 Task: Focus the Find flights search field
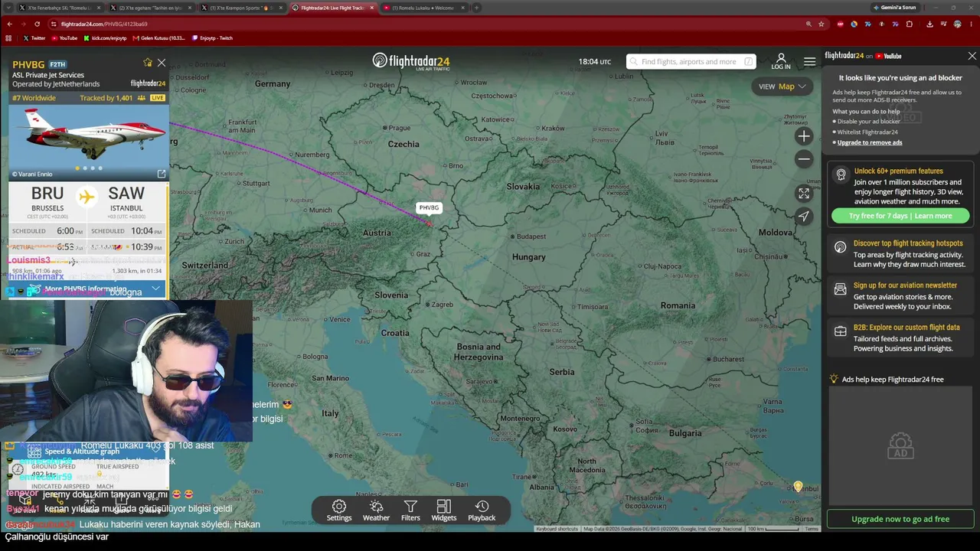click(x=691, y=61)
